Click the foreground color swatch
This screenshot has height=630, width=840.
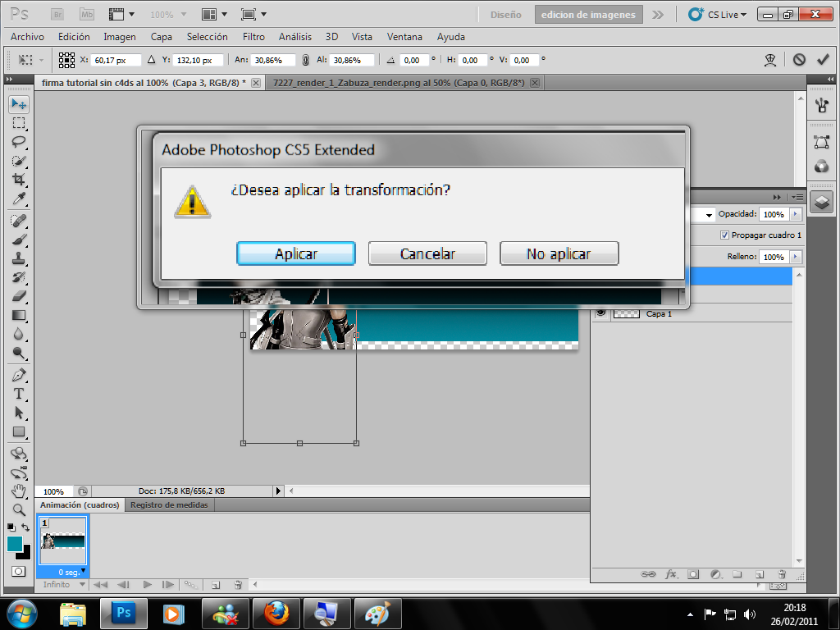tap(15, 544)
